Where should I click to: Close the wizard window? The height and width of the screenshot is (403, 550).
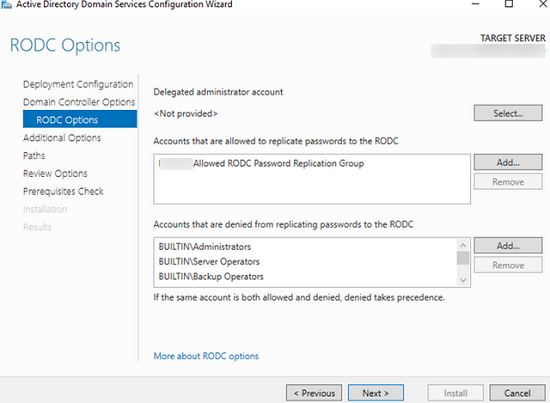tap(542, 4)
